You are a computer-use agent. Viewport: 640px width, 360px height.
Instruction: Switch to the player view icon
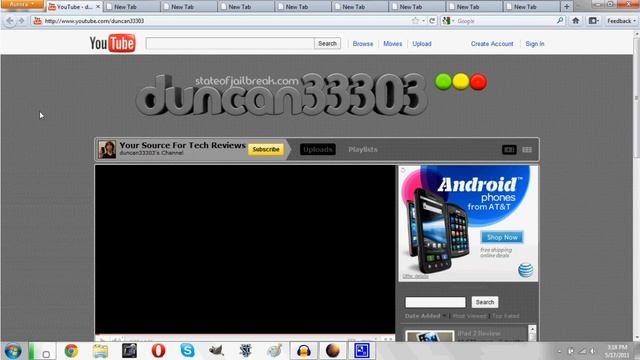click(509, 150)
